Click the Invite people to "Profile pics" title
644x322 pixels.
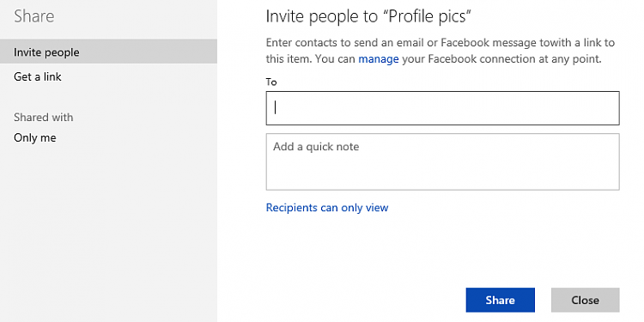coord(368,16)
